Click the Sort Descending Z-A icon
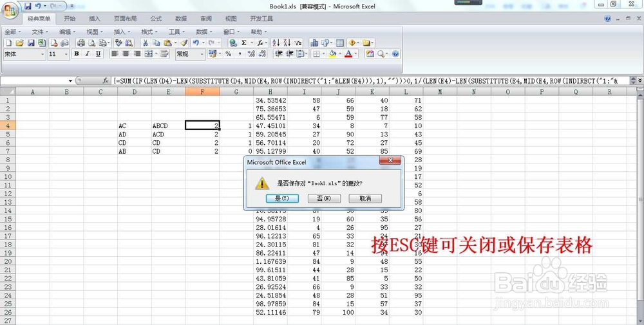 (287, 42)
